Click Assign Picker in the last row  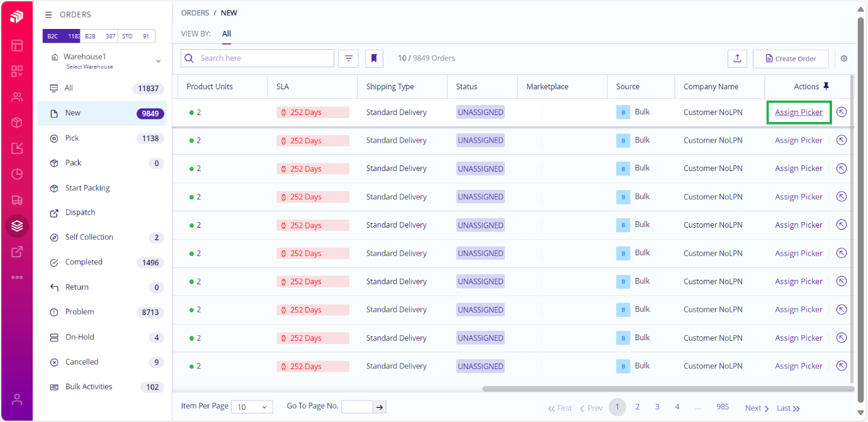(x=799, y=365)
